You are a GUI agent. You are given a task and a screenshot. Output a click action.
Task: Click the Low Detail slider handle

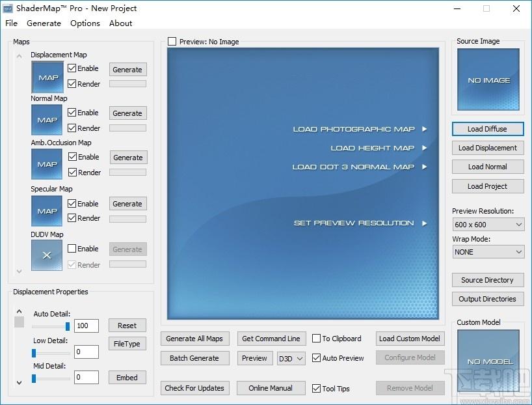pyautogui.click(x=34, y=353)
